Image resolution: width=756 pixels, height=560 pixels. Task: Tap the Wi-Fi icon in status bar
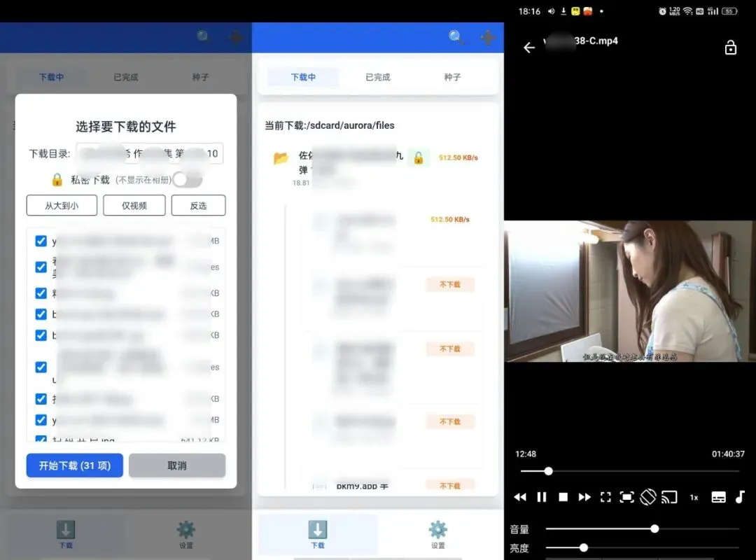(688, 11)
